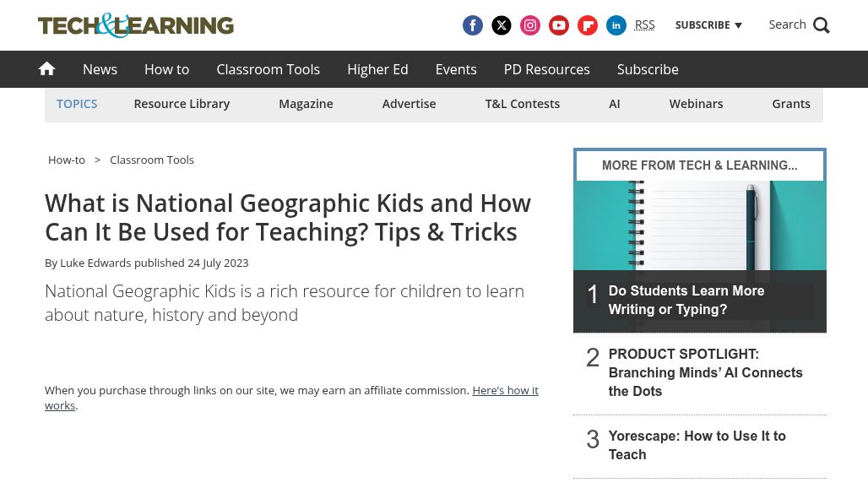868x488 pixels.
Task: Select the Resource Library topic
Action: 182,104
